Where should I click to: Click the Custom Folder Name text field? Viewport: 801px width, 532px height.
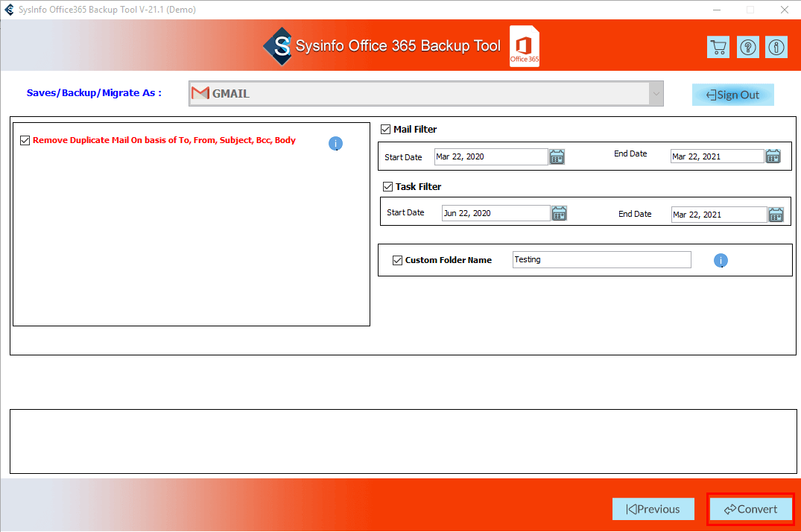pos(601,259)
